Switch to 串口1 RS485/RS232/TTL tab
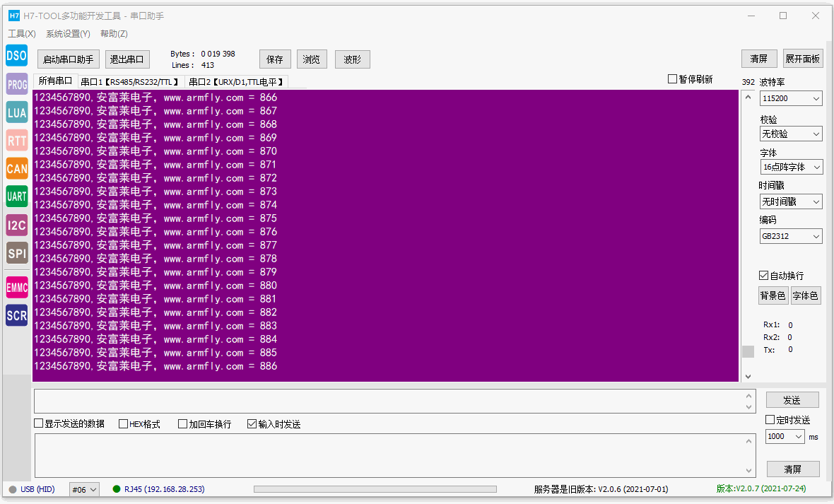The image size is (834, 504). 130,82
